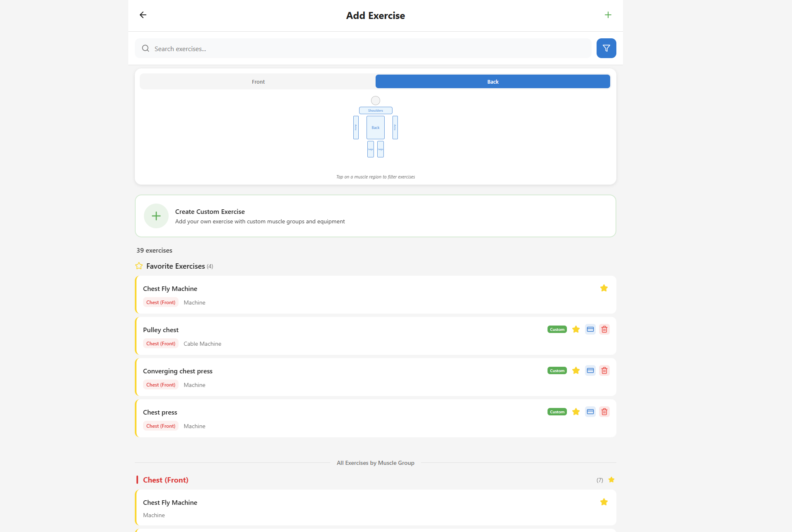Delete the Chest press custom exercise
The image size is (792, 532).
pyautogui.click(x=604, y=412)
